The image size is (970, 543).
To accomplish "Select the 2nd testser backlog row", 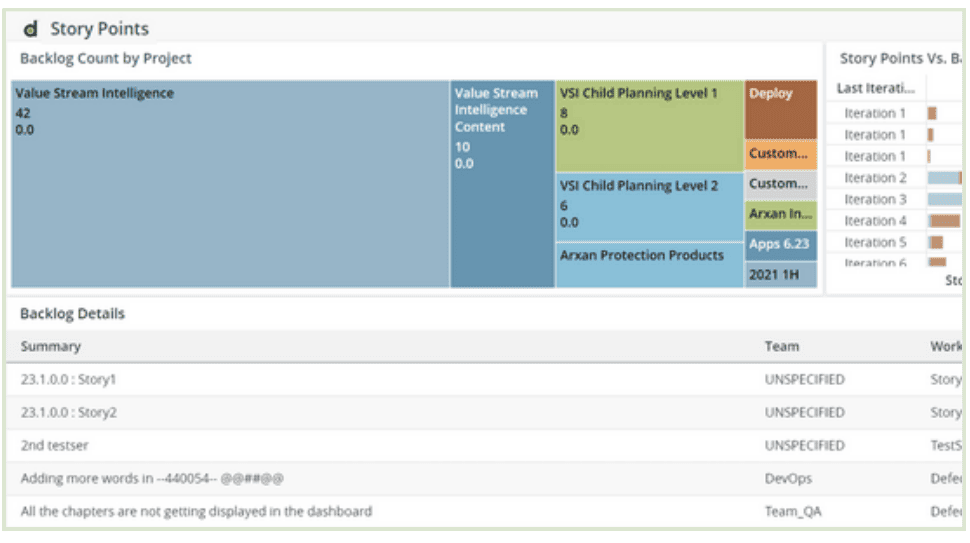I will click(x=484, y=445).
